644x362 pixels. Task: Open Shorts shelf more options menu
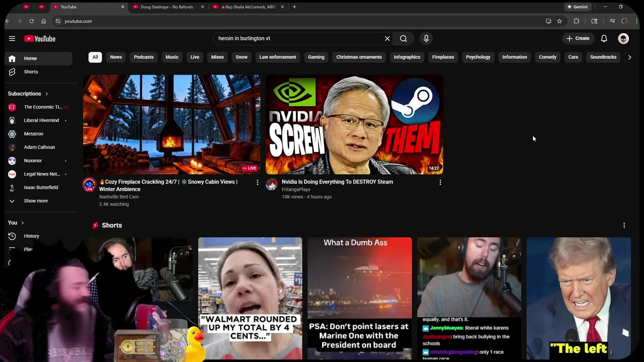(624, 225)
